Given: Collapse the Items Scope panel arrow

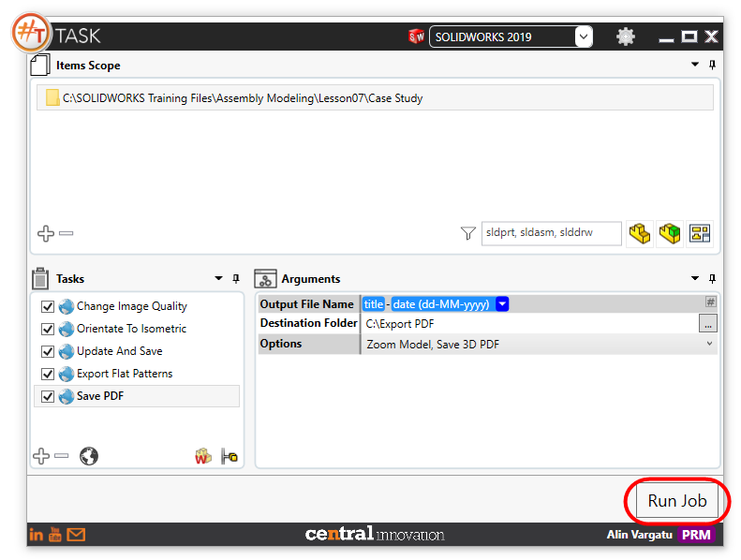Looking at the screenshot, I should pyautogui.click(x=695, y=65).
